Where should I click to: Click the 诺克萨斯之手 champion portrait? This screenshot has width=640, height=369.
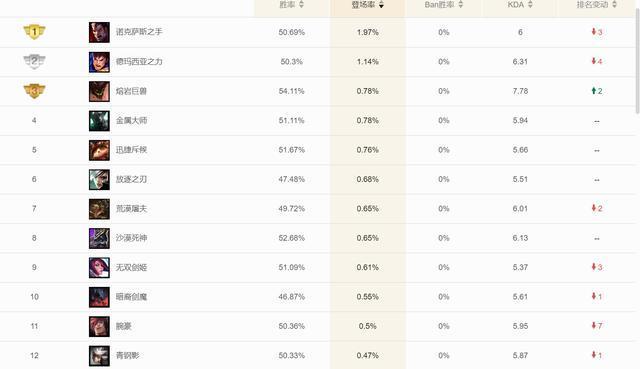pos(99,32)
